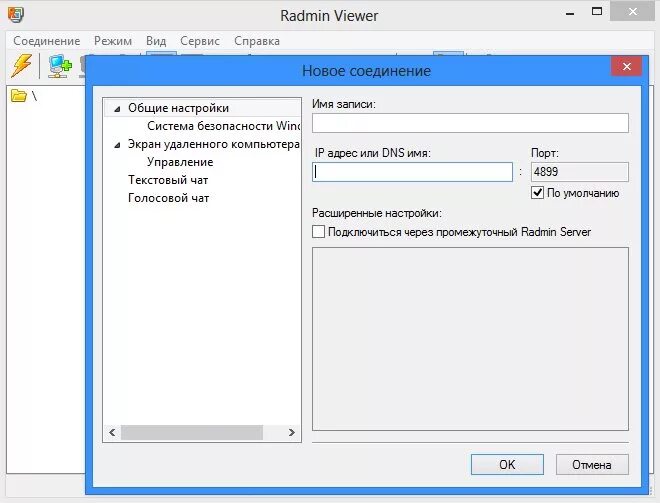Viewport: 660px width, 503px height.
Task: Uncheck the По умолчанию port checkbox
Action: tap(538, 193)
